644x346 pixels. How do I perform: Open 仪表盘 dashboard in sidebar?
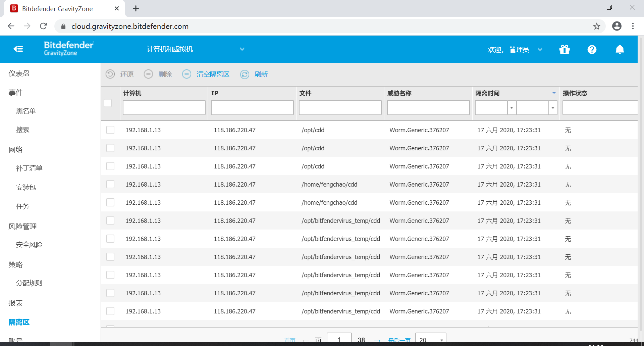pyautogui.click(x=19, y=73)
